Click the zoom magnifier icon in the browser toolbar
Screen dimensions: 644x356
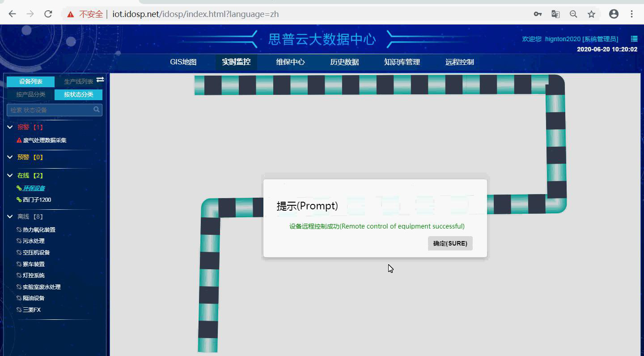click(573, 14)
